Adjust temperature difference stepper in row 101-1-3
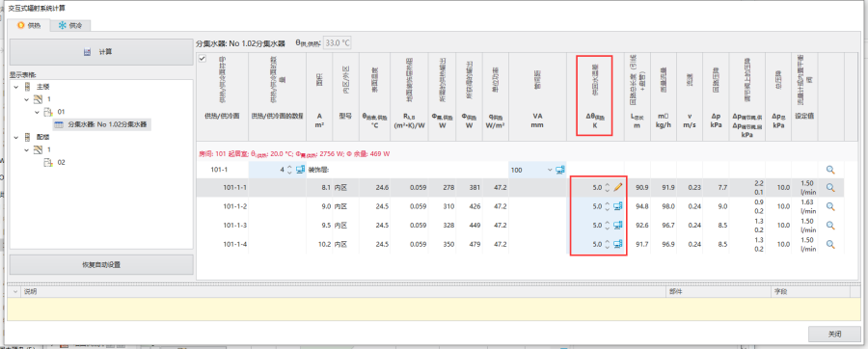This screenshot has width=868, height=349. (x=608, y=225)
